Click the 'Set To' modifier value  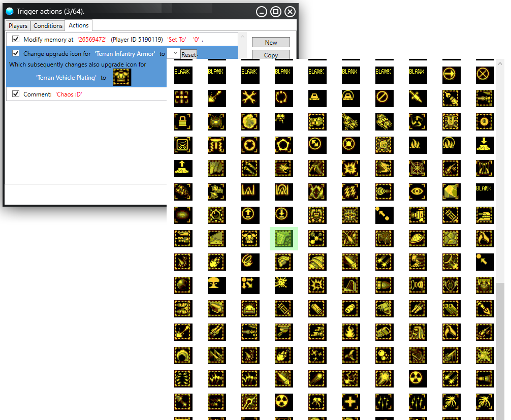[177, 40]
